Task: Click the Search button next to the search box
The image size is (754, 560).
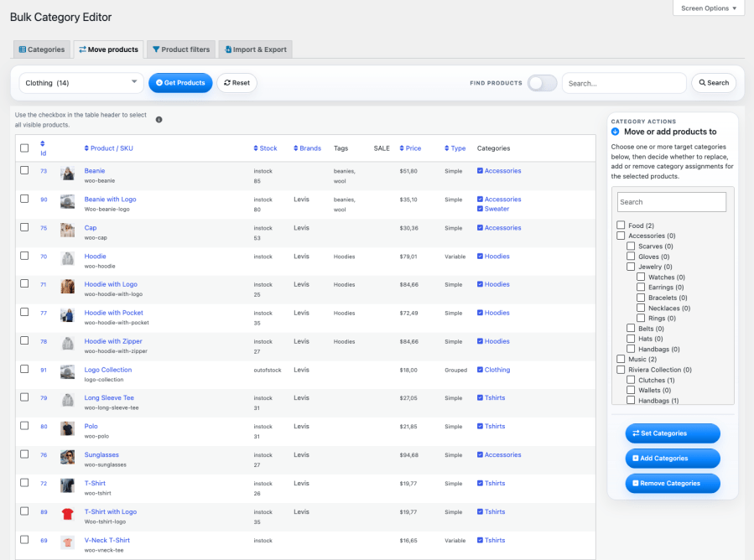Action: [x=714, y=83]
